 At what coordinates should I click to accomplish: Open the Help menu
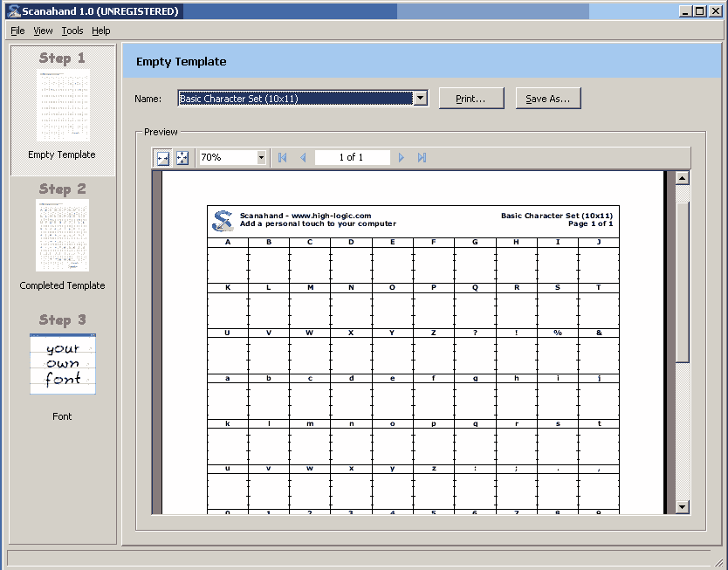[100, 31]
